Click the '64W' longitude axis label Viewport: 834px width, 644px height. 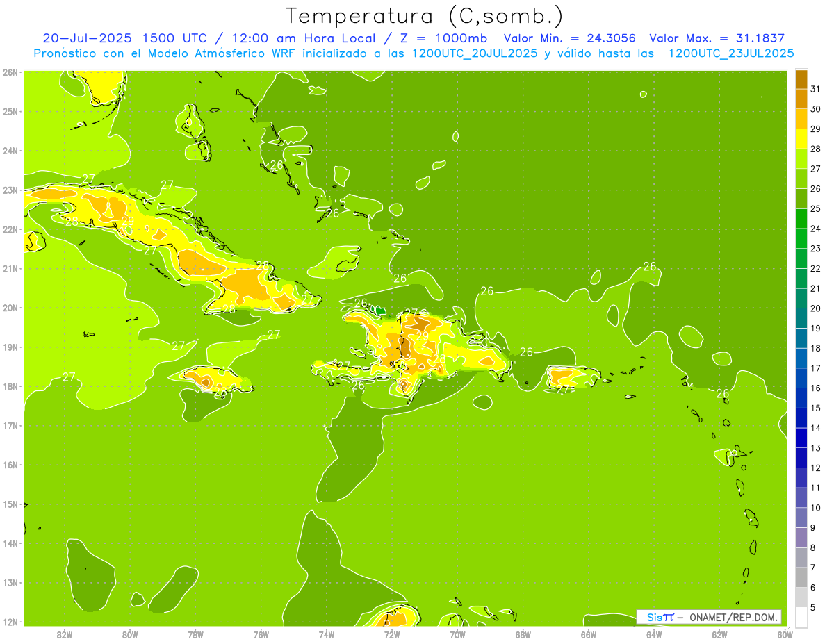(654, 634)
